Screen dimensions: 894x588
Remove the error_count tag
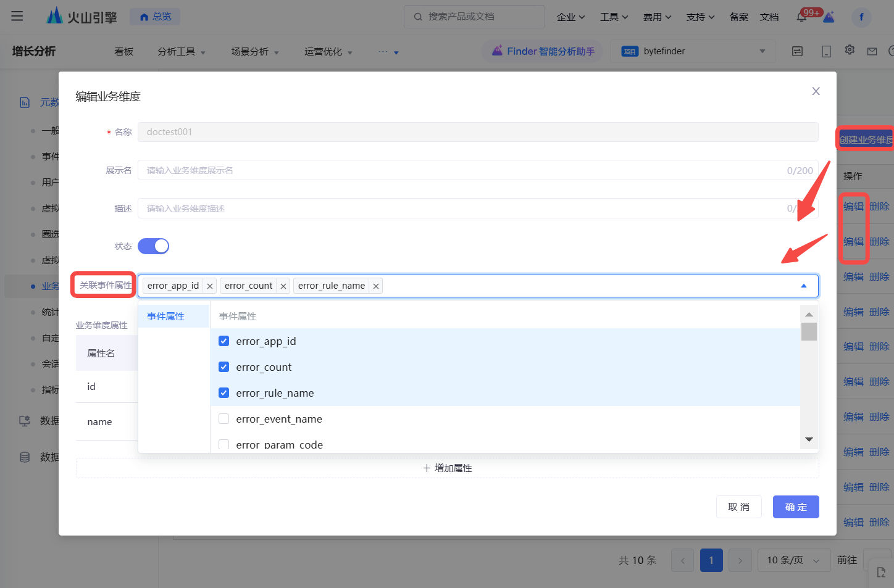tap(283, 286)
